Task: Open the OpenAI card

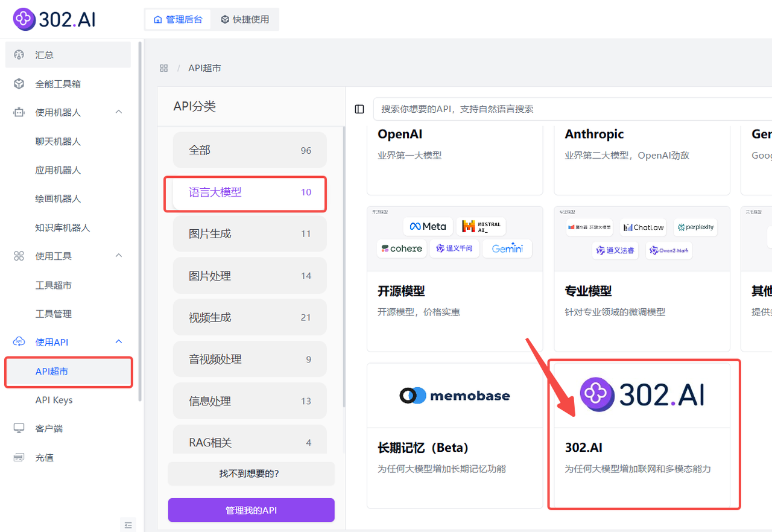Action: pos(455,159)
